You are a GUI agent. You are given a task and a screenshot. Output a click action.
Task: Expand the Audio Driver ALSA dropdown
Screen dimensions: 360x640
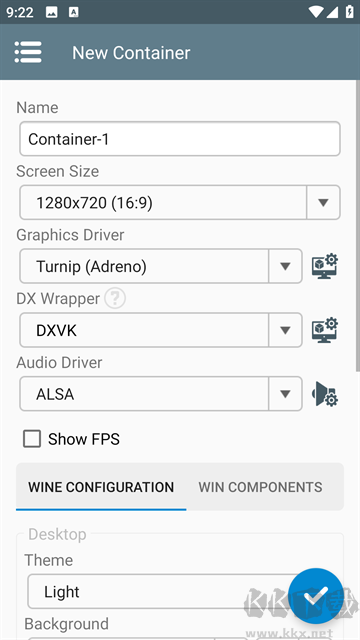(161, 394)
